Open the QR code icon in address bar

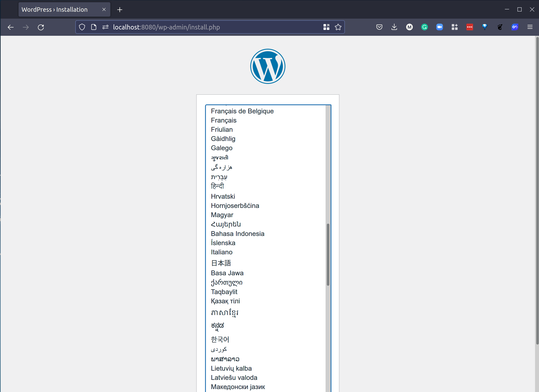326,27
